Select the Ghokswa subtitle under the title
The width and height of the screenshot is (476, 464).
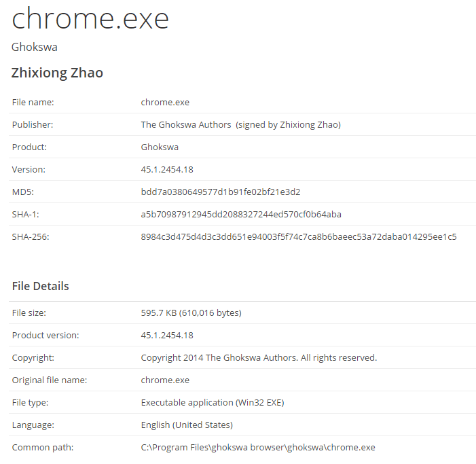[35, 47]
